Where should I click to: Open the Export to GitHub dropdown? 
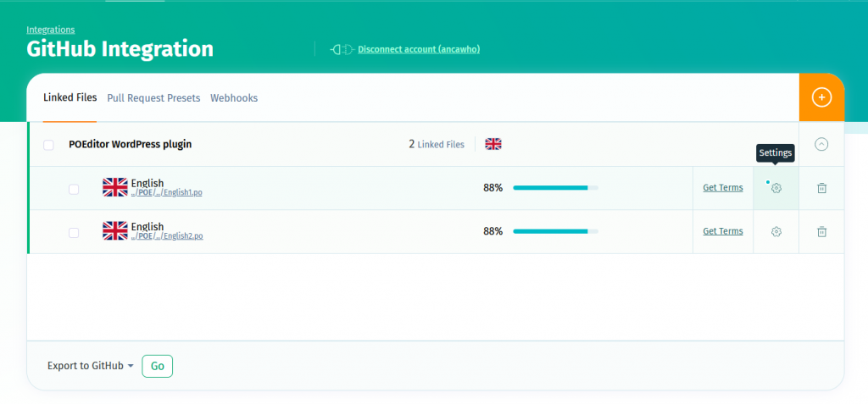tap(91, 366)
